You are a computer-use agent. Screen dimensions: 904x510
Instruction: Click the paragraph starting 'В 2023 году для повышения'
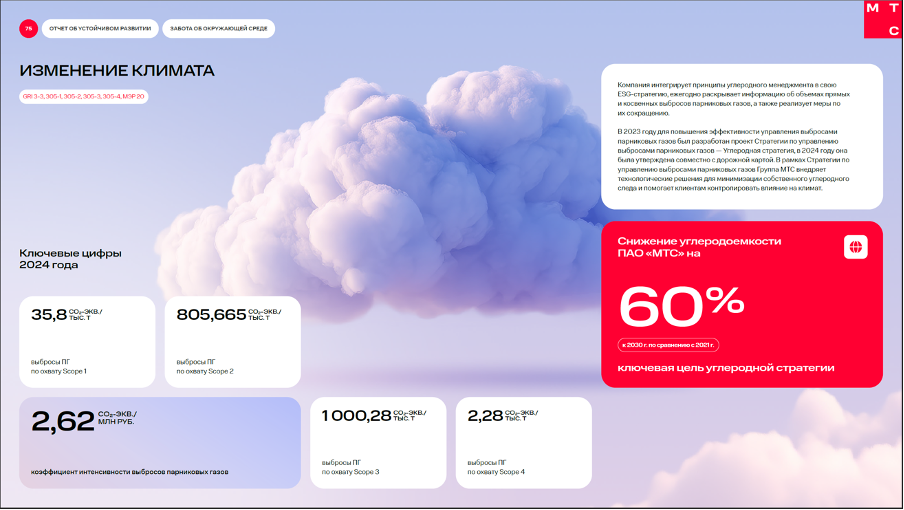pos(733,160)
